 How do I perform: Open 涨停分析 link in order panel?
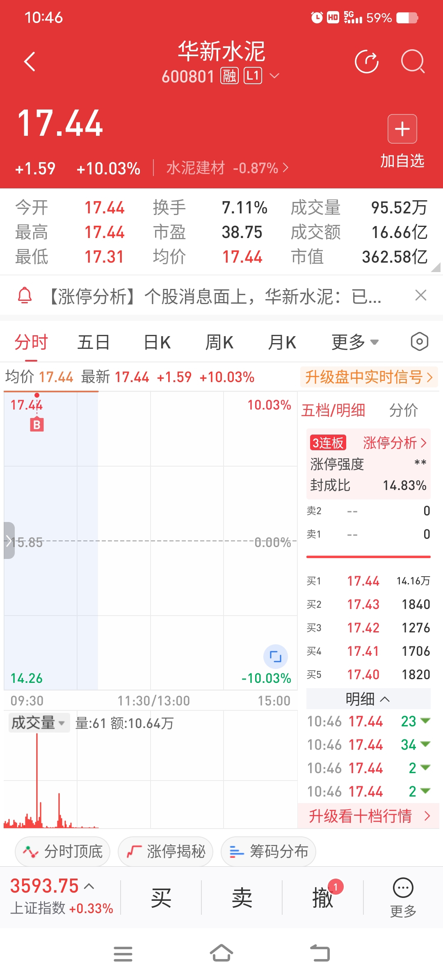tap(395, 443)
